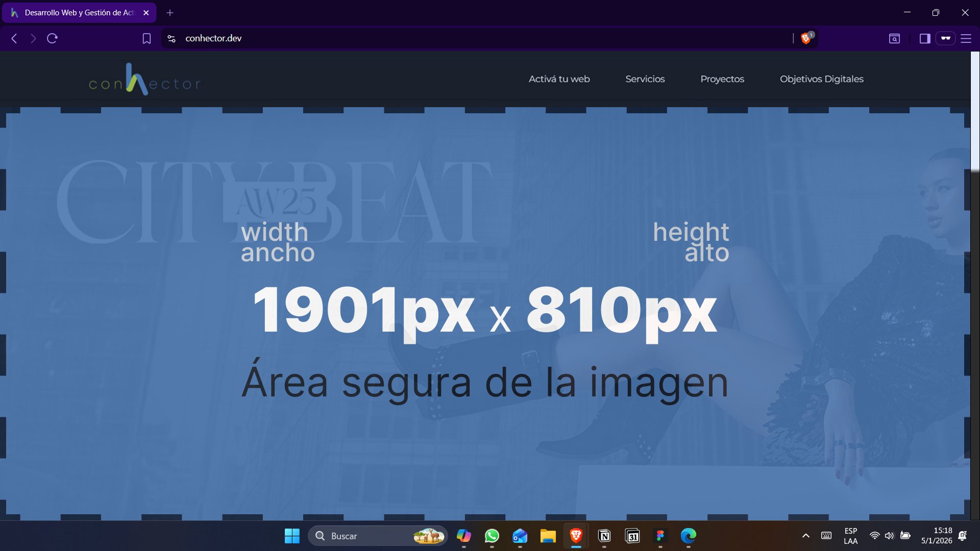Open Figma from the taskbar
This screenshot has height=551, width=980.
tap(660, 536)
